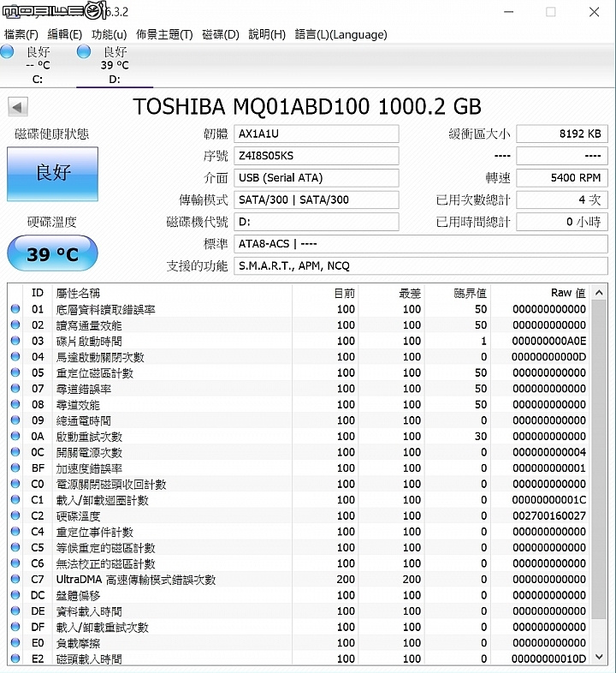Click status dot of attribute 03 碟片啟動時間

pyautogui.click(x=15, y=341)
